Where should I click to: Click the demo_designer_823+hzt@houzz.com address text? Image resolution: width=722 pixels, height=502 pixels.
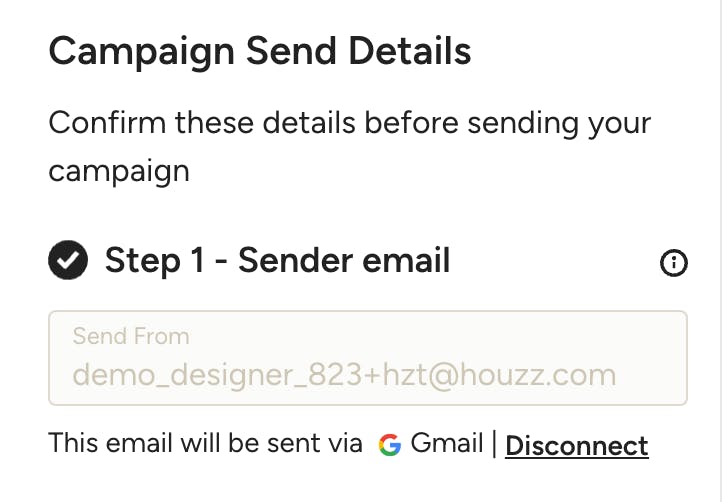(x=343, y=375)
